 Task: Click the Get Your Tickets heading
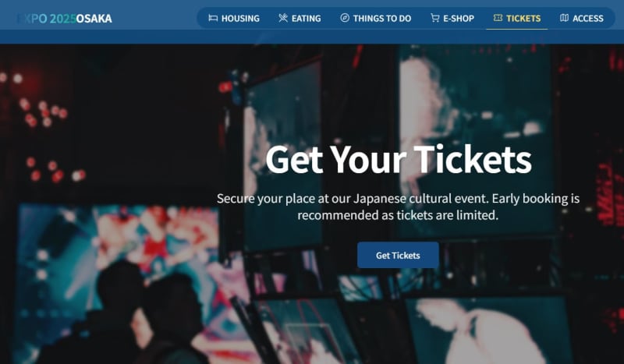coord(399,159)
